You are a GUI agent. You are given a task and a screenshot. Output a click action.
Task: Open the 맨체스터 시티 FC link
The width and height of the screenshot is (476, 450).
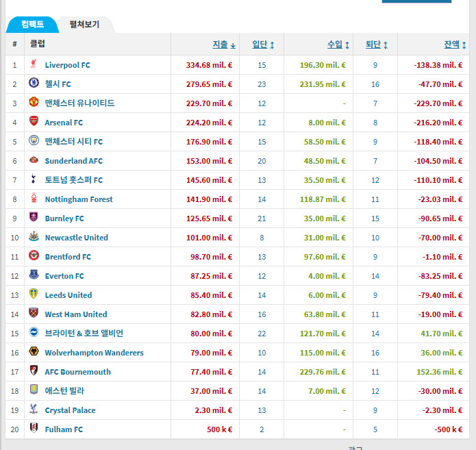[x=74, y=142]
